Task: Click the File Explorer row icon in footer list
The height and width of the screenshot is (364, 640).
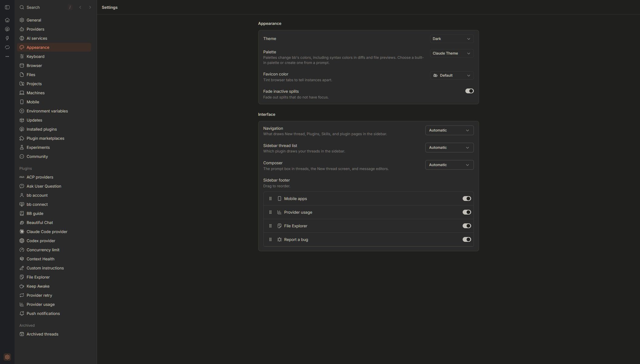Action: [280, 226]
